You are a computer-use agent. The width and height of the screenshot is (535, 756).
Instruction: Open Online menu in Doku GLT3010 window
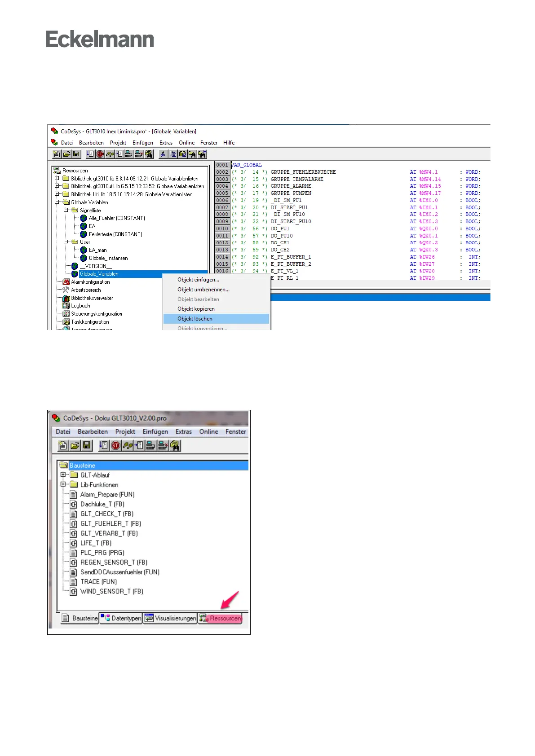209,431
